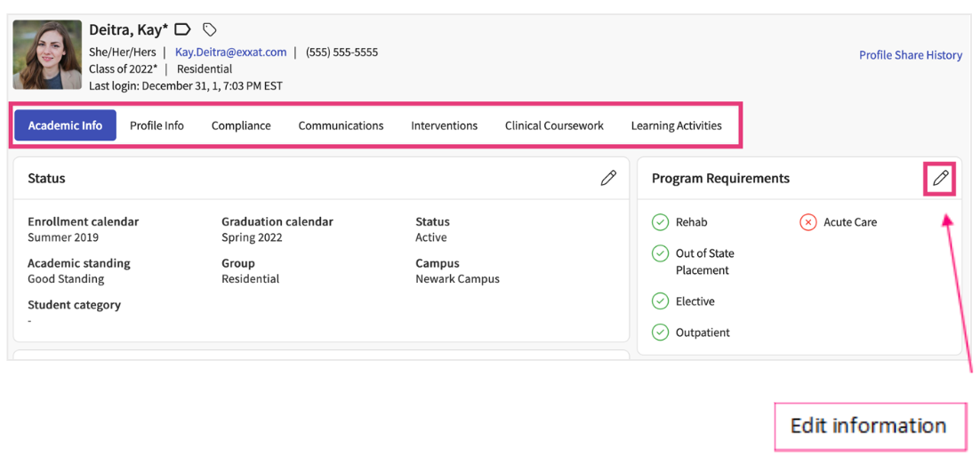
Task: Click the Edit information callout label
Action: tap(868, 426)
